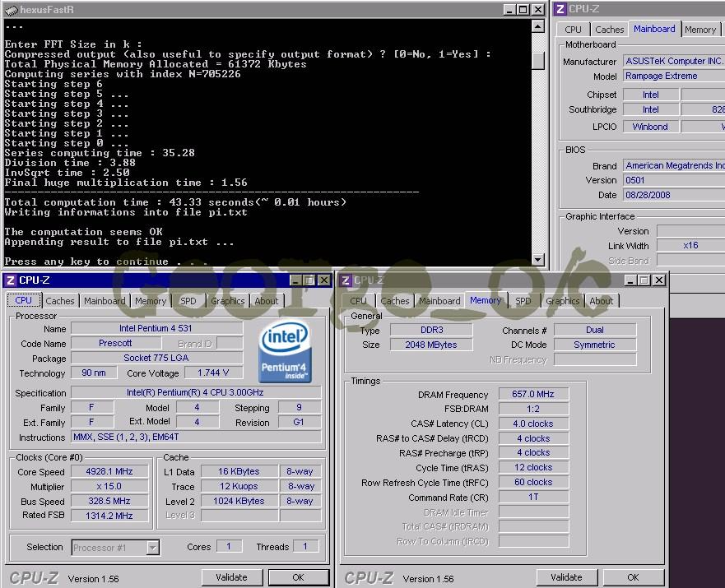Open Caches tab in top-right CPU-Z window
725x588 pixels.
(610, 30)
